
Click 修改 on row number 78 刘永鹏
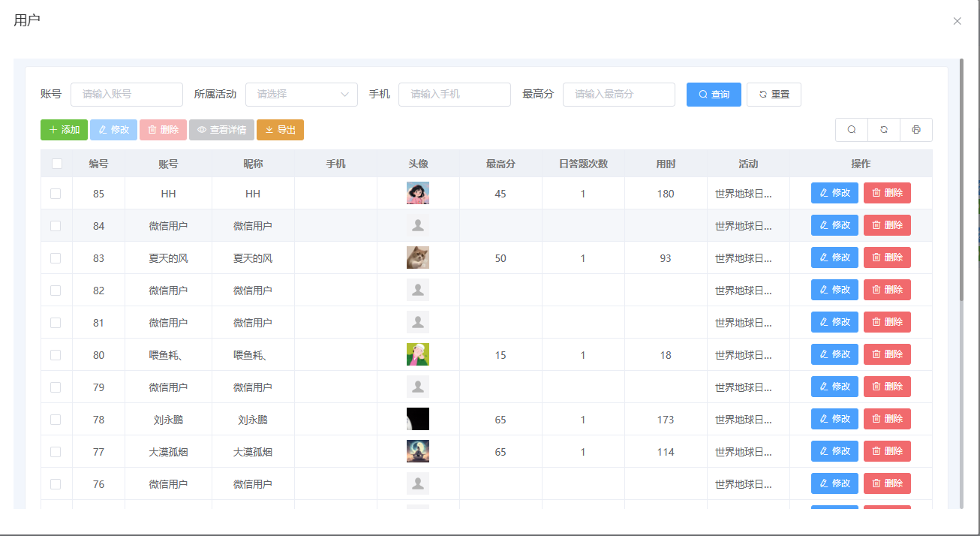[834, 419]
